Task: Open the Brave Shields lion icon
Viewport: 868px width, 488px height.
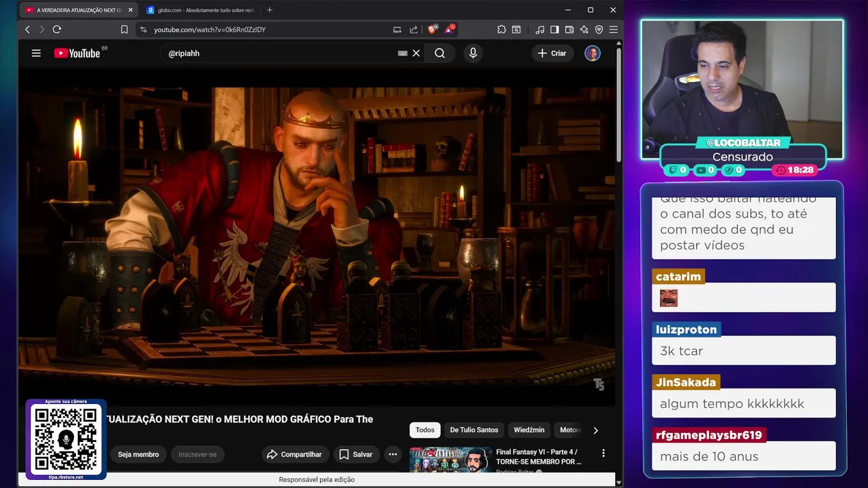Action: coord(433,30)
